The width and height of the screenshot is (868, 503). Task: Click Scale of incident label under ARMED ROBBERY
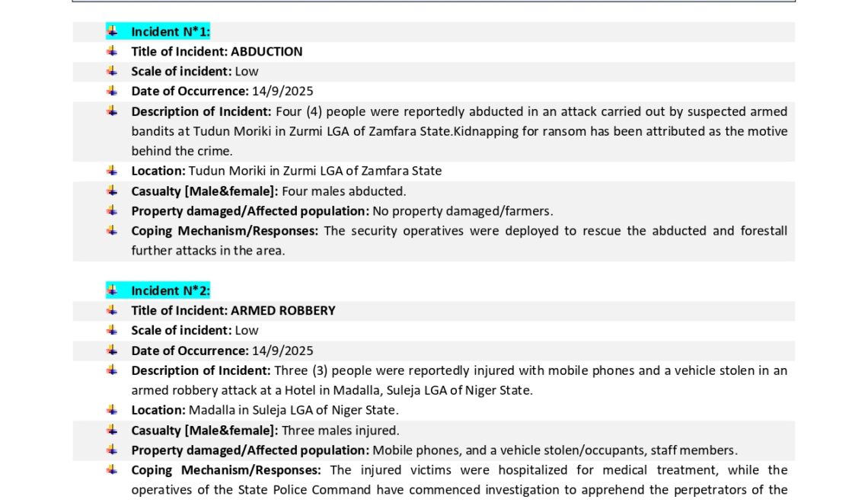(181, 331)
